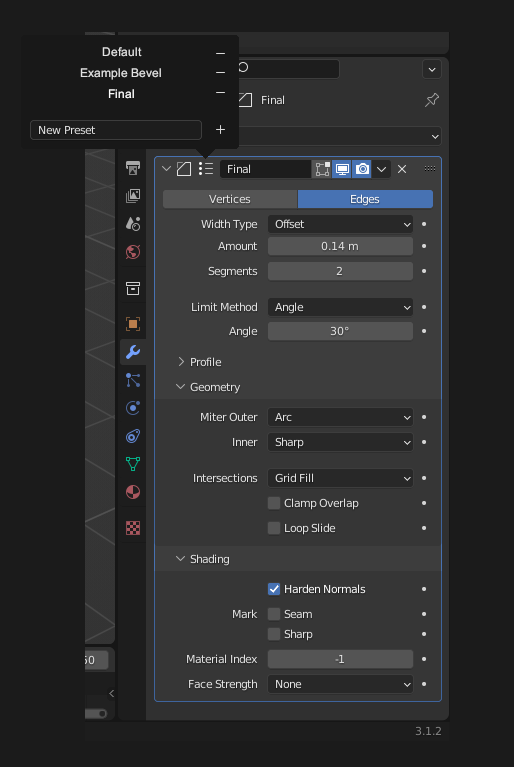Viewport: 514px width, 767px height.
Task: Animate Segments property dot
Action: tap(424, 271)
